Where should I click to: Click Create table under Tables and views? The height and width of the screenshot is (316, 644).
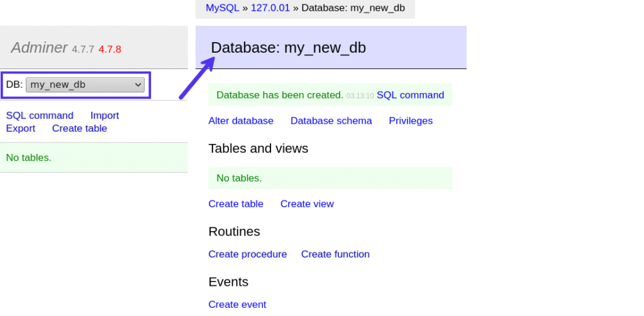(236, 204)
